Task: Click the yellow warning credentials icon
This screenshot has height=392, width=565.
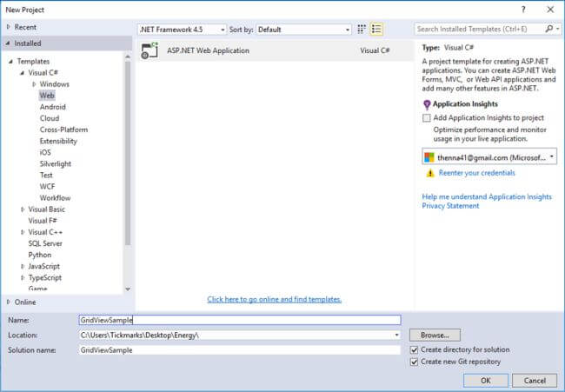Action: 430,173
